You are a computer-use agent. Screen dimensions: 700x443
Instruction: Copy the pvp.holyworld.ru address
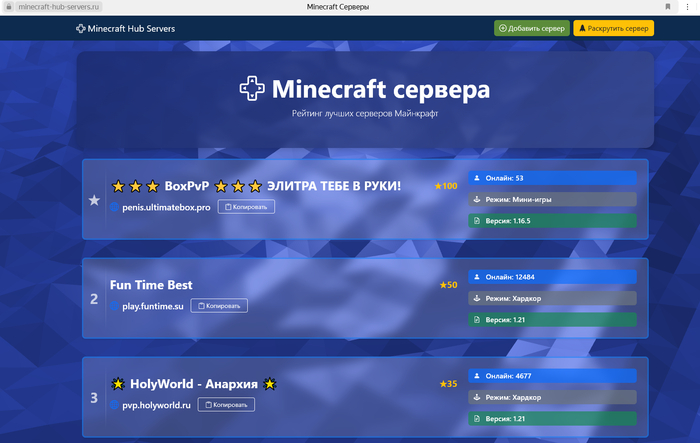pos(226,405)
